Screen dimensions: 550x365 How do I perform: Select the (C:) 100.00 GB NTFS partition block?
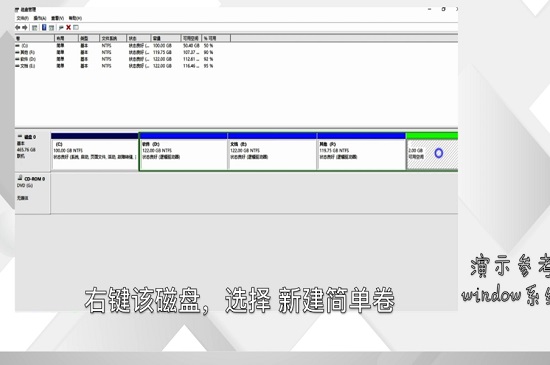[95, 152]
